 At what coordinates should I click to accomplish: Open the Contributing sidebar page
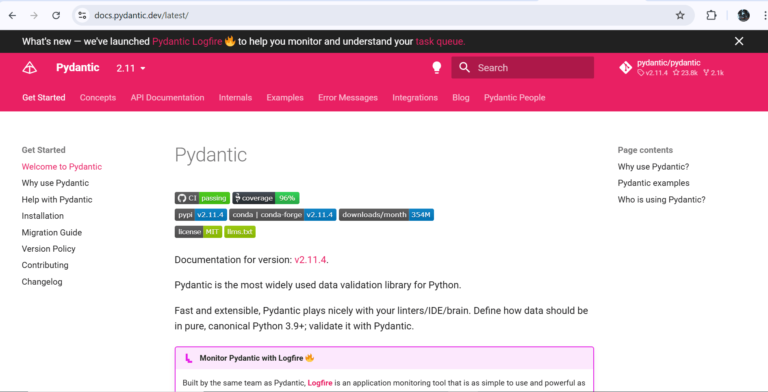tap(45, 265)
